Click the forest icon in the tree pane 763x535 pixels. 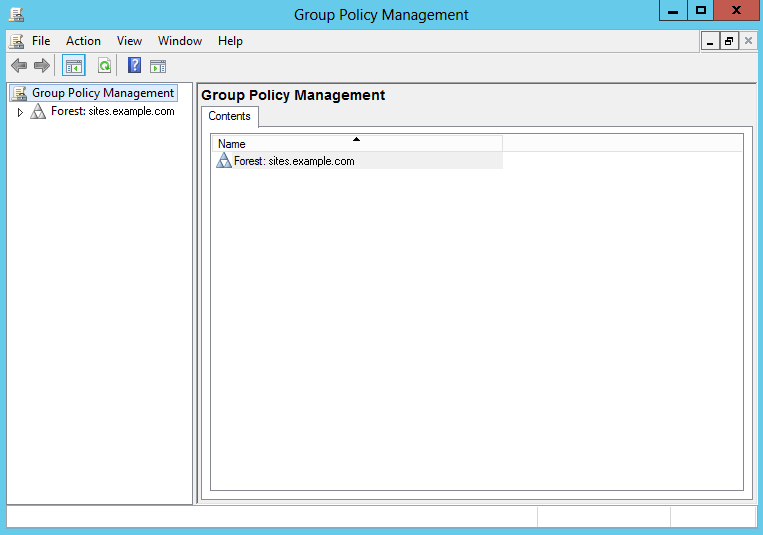(38, 111)
